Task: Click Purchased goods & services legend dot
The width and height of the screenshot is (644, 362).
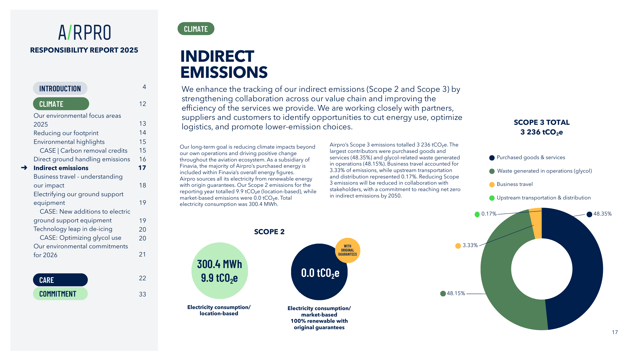Action: pyautogui.click(x=492, y=158)
